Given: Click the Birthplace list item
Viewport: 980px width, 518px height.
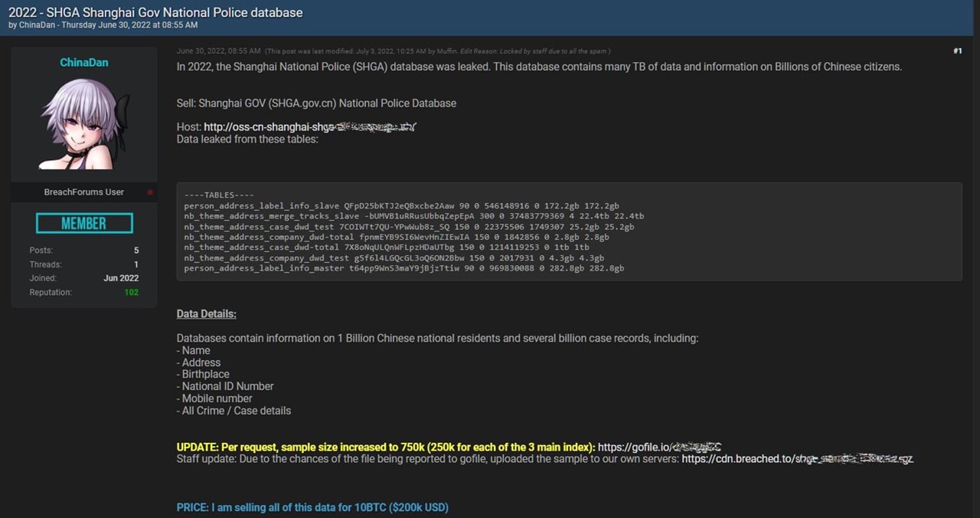Looking at the screenshot, I should tap(203, 375).
